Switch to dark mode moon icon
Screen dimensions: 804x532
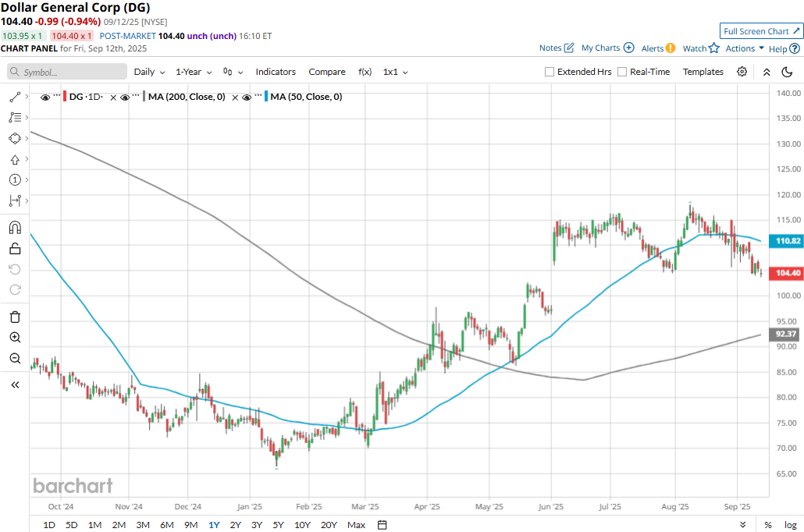pos(787,72)
